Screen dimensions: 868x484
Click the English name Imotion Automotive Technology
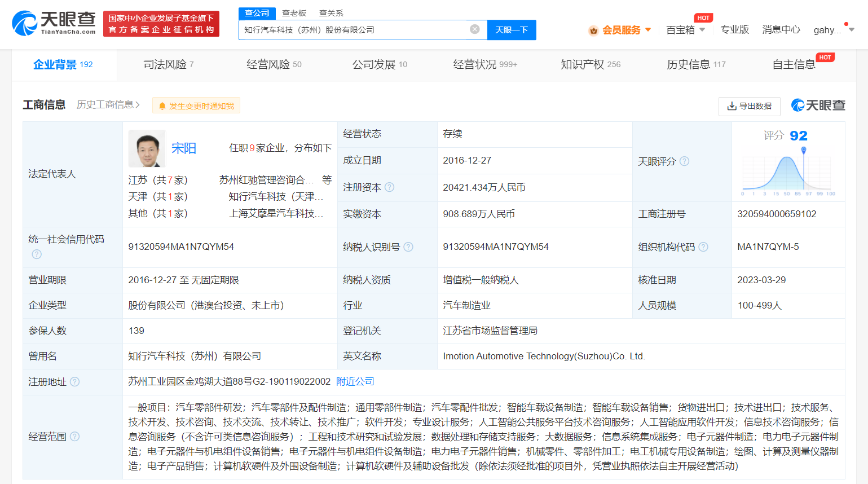pyautogui.click(x=544, y=357)
